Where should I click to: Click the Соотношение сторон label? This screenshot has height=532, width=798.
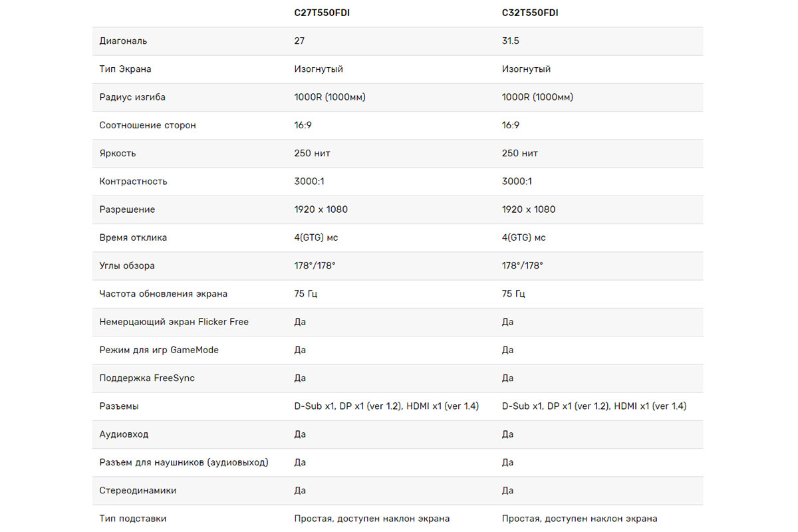[148, 125]
